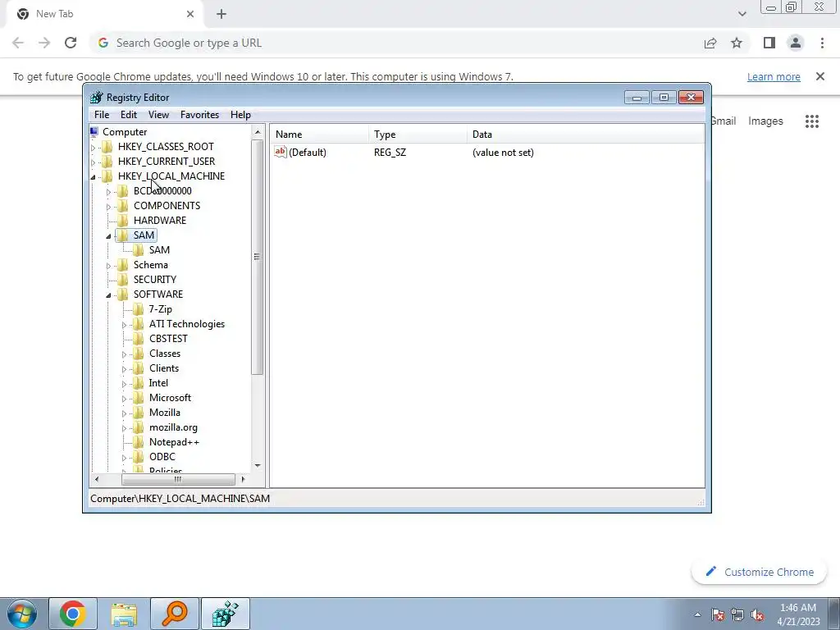Click the Customize Chrome button
Viewport: 840px width, 630px height.
pos(760,572)
